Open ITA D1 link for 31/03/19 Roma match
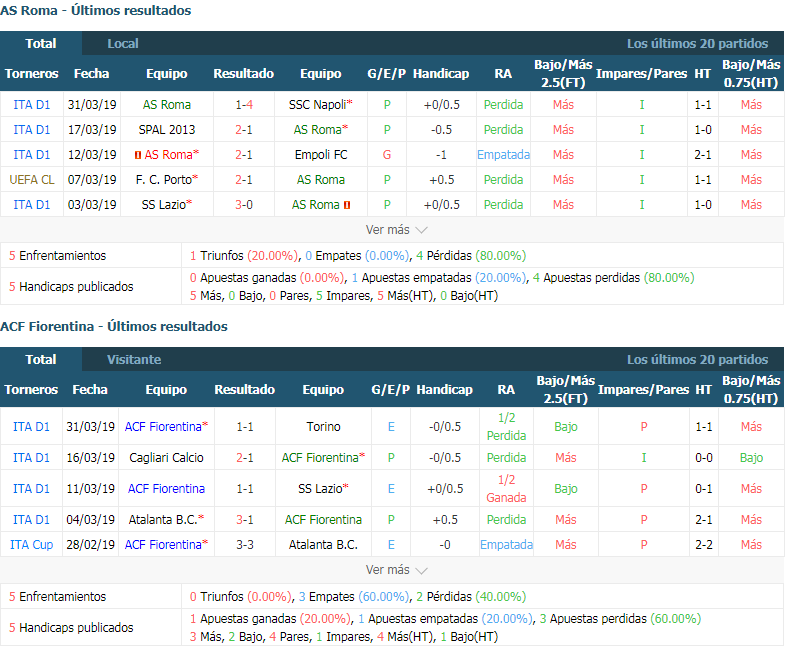 pos(32,105)
